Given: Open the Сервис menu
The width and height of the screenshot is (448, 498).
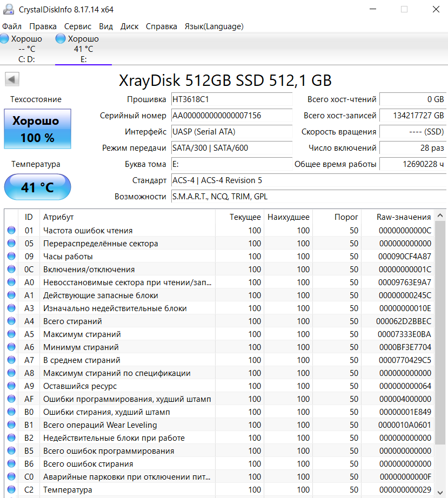Looking at the screenshot, I should (77, 26).
